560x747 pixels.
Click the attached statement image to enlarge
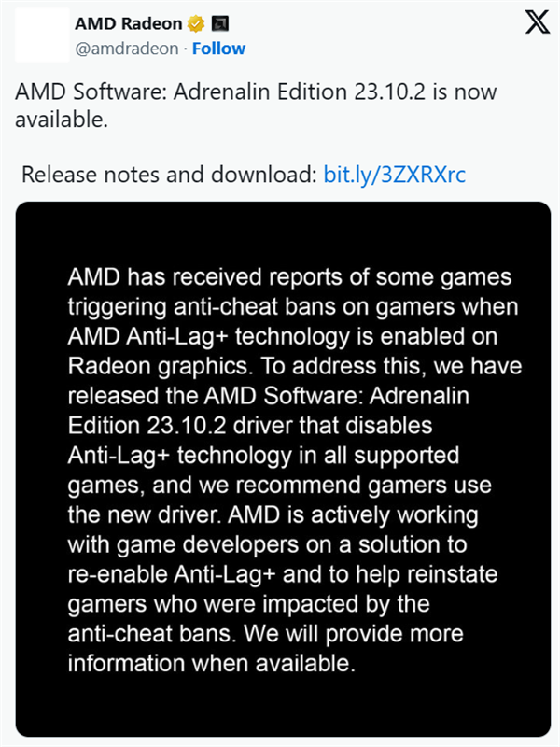point(280,467)
